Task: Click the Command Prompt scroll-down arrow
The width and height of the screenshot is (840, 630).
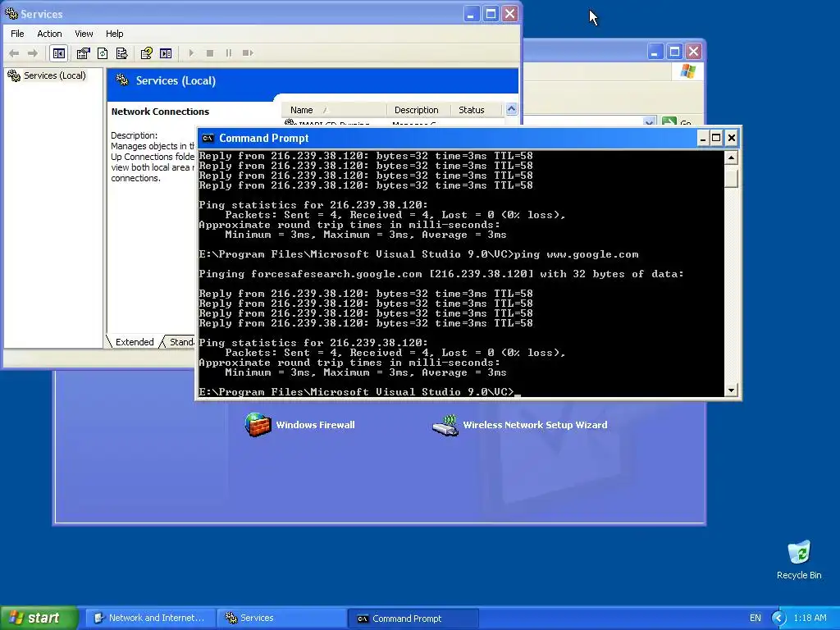Action: click(731, 390)
